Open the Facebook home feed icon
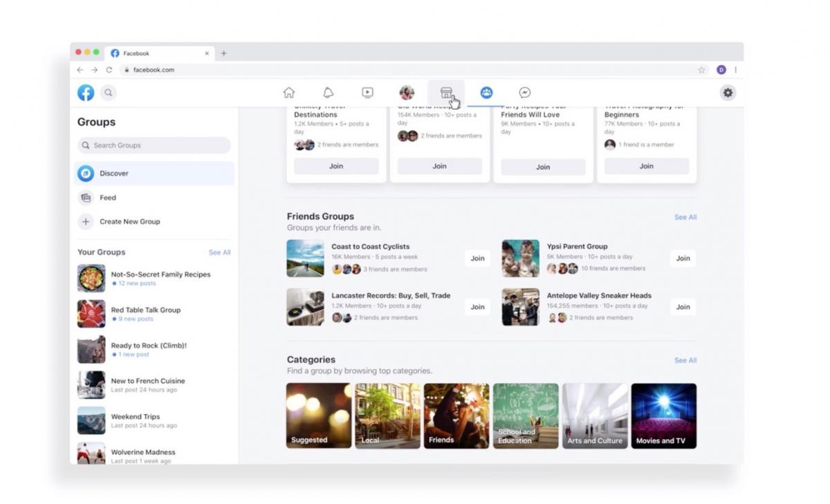 pos(288,92)
